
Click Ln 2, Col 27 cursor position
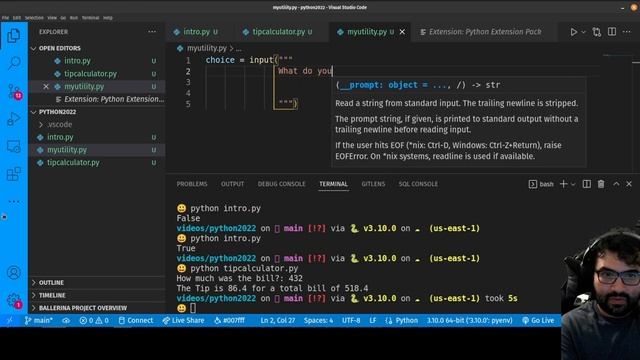tap(278, 320)
